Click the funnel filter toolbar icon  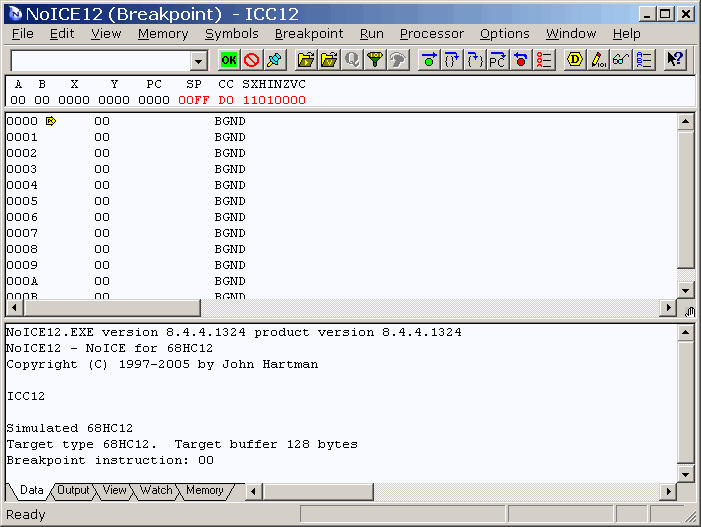tap(375, 60)
